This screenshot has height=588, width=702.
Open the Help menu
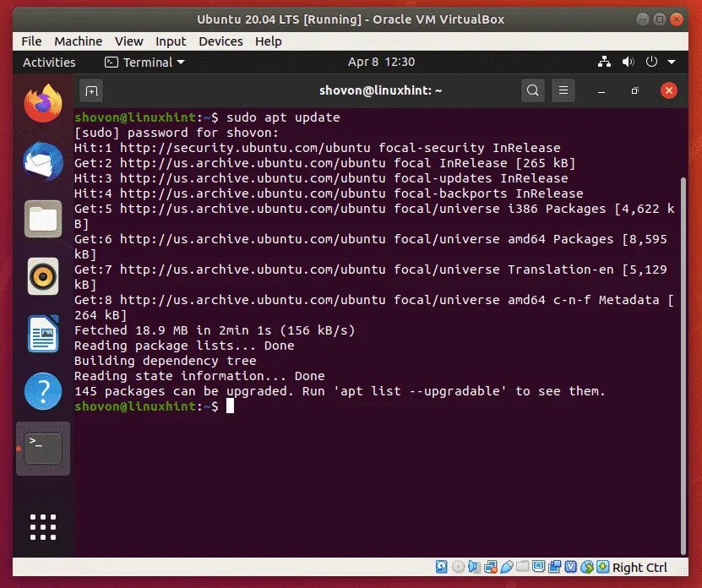(268, 41)
